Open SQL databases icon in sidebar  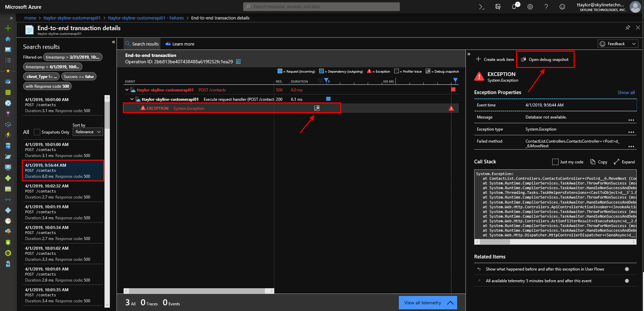pyautogui.click(x=8, y=146)
